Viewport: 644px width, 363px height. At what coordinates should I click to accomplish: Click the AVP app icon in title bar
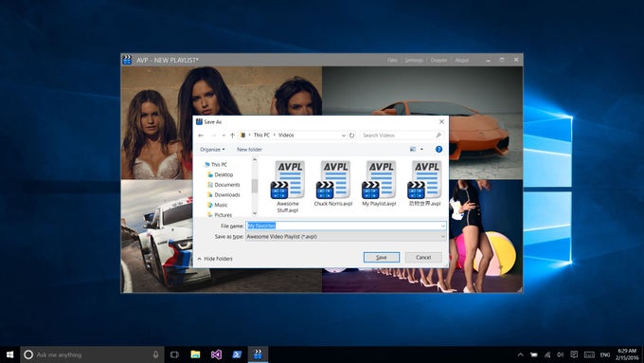tap(127, 60)
